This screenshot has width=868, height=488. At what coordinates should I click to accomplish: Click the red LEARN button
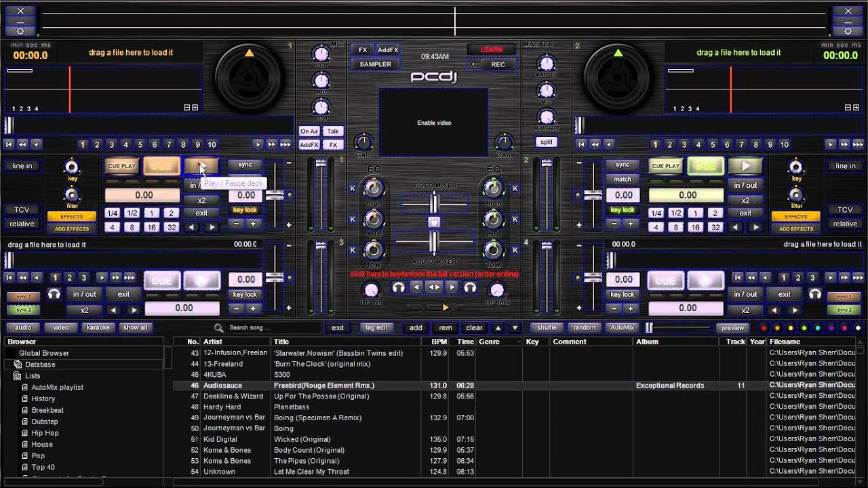click(x=492, y=49)
